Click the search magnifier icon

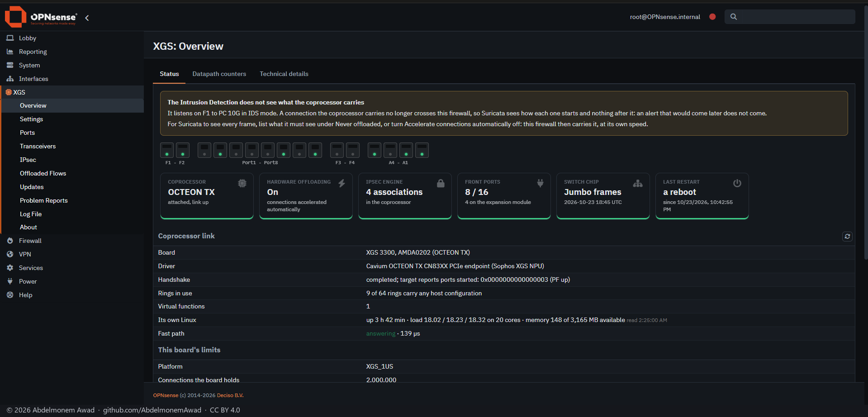click(734, 17)
